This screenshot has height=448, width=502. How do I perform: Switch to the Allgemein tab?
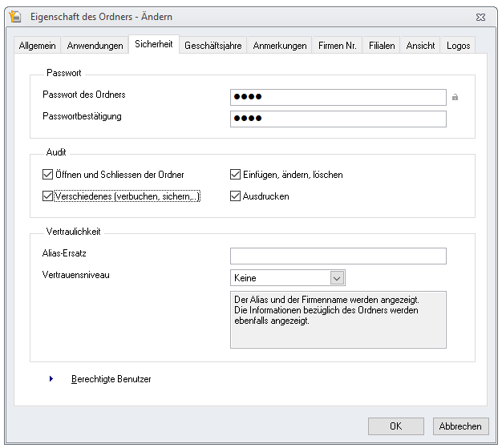tap(38, 46)
